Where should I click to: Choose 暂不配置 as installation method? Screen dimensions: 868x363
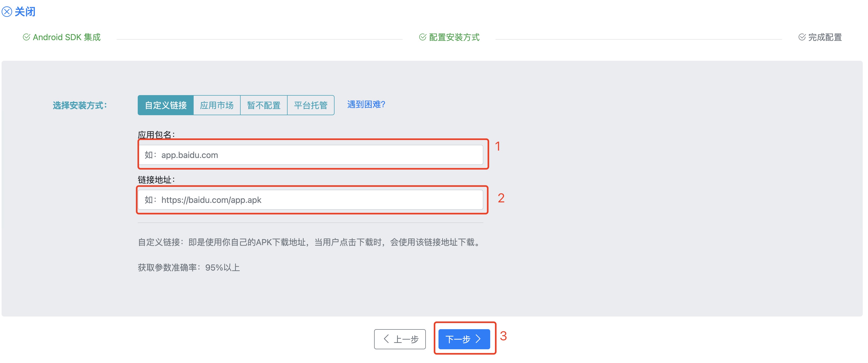[264, 105]
